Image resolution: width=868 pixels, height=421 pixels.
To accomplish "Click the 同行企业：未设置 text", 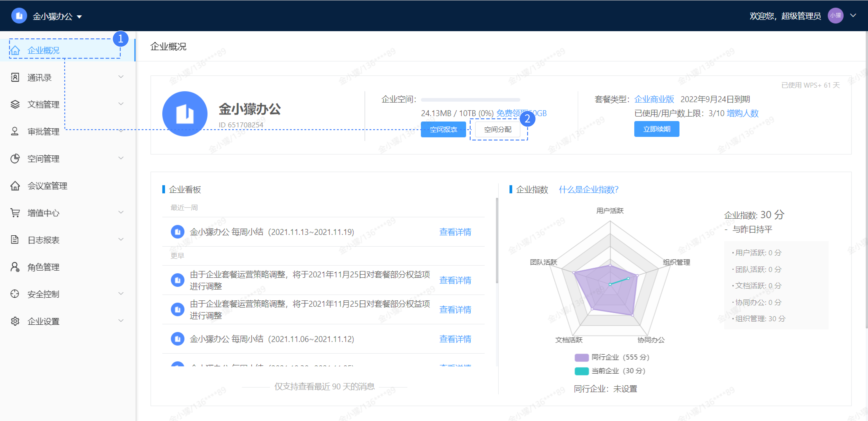I will pos(606,389).
